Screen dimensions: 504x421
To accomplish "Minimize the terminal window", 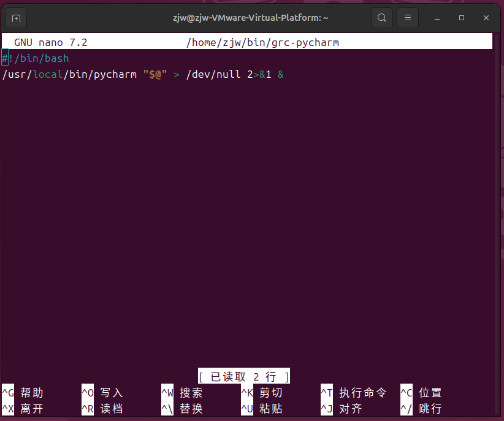I will click(x=437, y=18).
